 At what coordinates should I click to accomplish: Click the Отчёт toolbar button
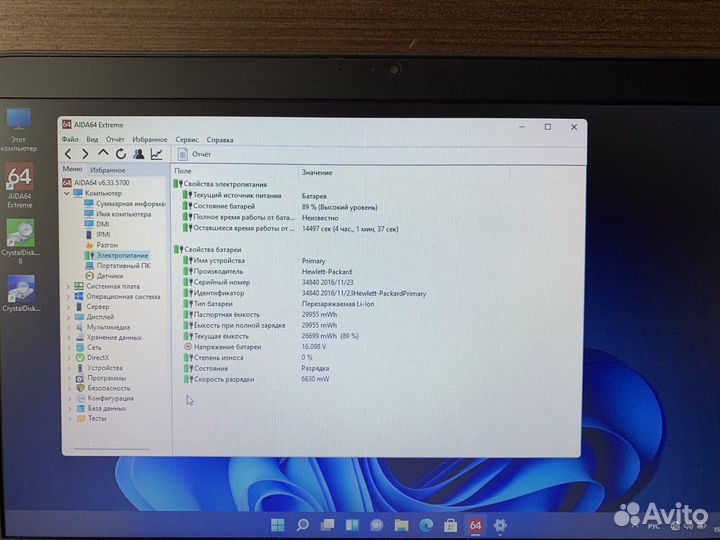pyautogui.click(x=195, y=154)
